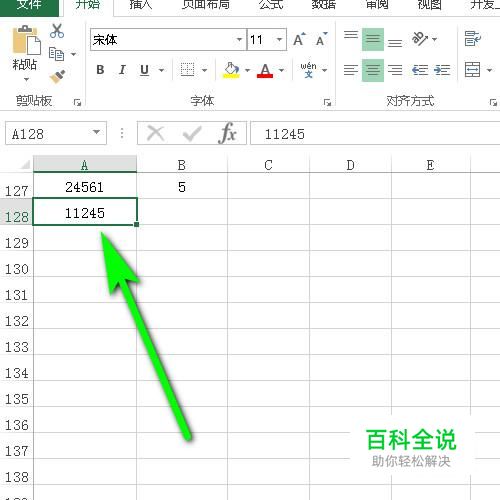Align text left
Image resolution: width=500 pixels, height=500 pixels.
click(x=351, y=70)
